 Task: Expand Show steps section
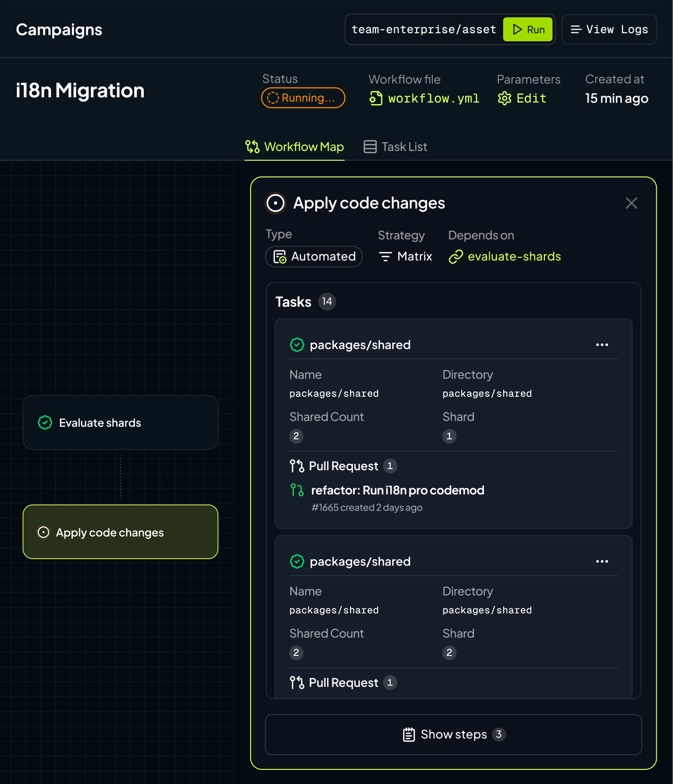tap(453, 735)
